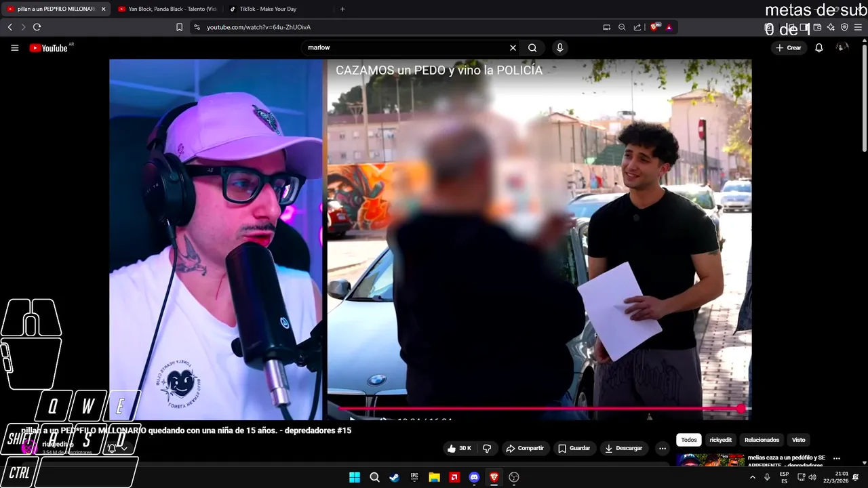The image size is (868, 488).
Task: Open the Leo AI sparkle icon
Action: (831, 27)
